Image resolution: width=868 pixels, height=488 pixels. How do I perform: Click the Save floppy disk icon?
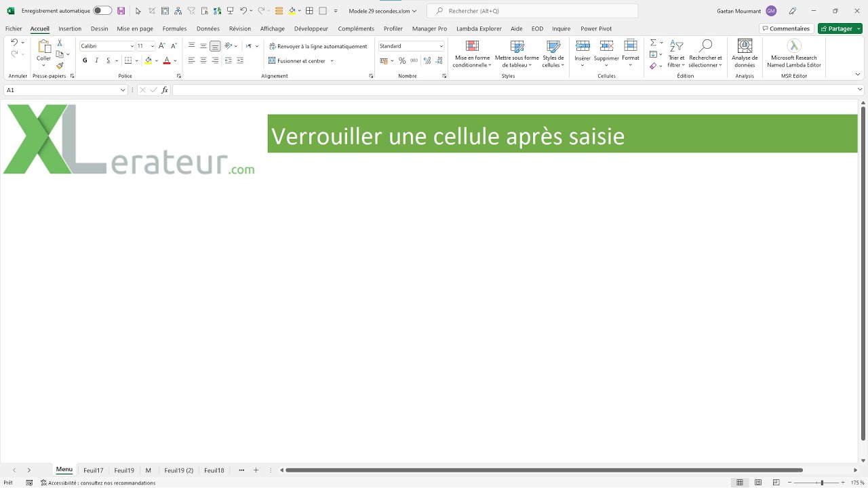coord(121,11)
